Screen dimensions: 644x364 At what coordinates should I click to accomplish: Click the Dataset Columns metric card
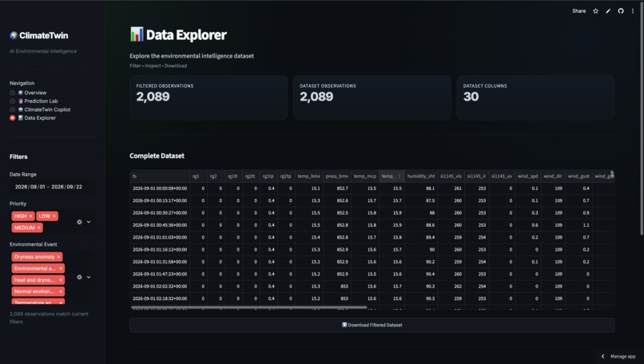(535, 97)
